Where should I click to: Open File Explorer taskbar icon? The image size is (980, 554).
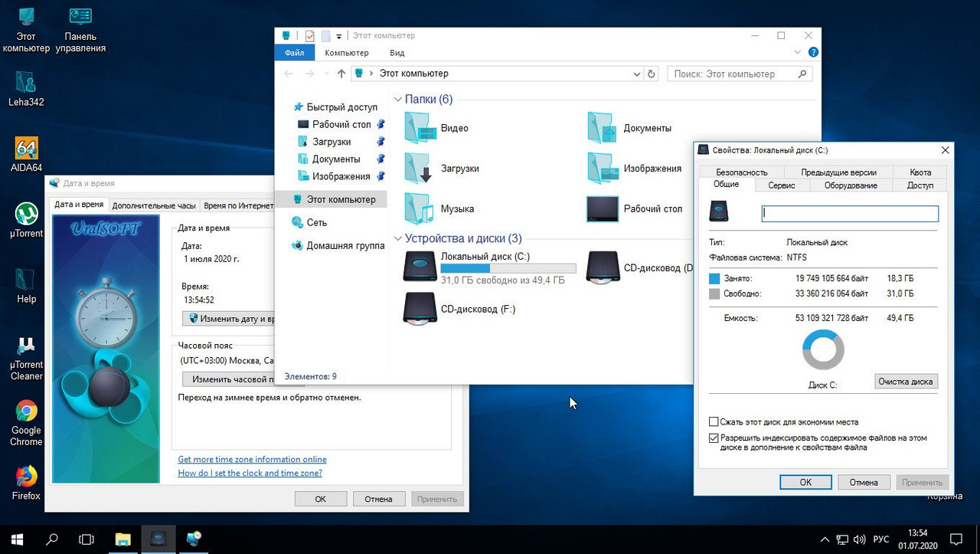(x=122, y=539)
